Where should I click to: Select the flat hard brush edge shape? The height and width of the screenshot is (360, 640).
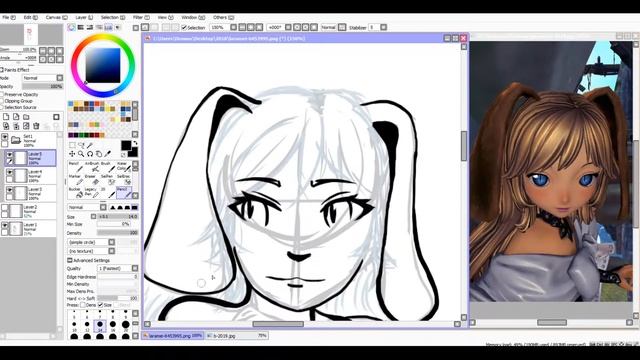[x=135, y=207]
